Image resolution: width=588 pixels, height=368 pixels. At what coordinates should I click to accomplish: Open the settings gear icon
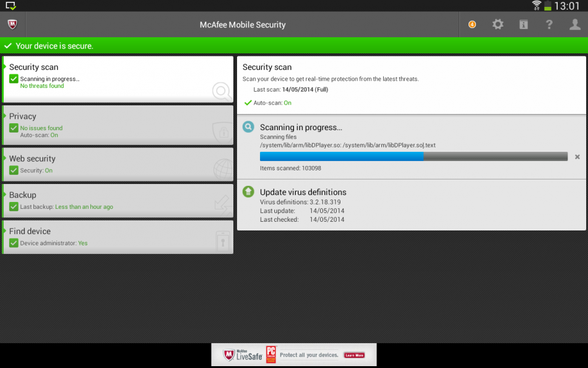498,24
